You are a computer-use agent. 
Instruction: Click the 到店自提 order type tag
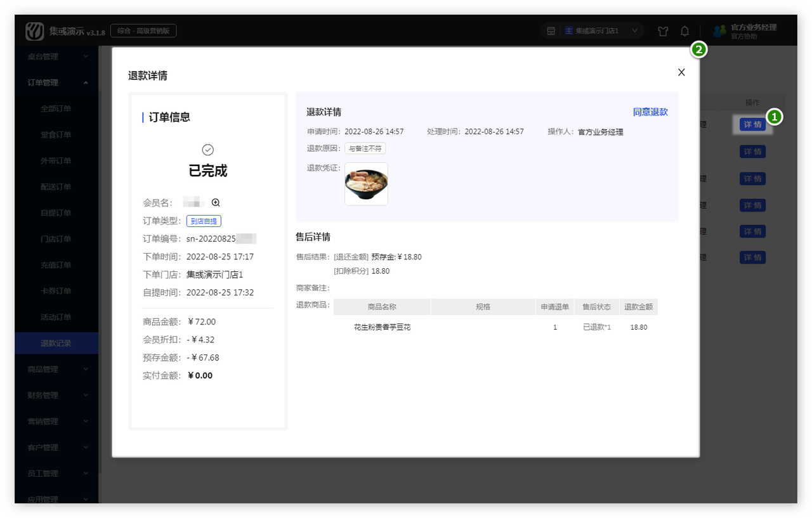204,221
